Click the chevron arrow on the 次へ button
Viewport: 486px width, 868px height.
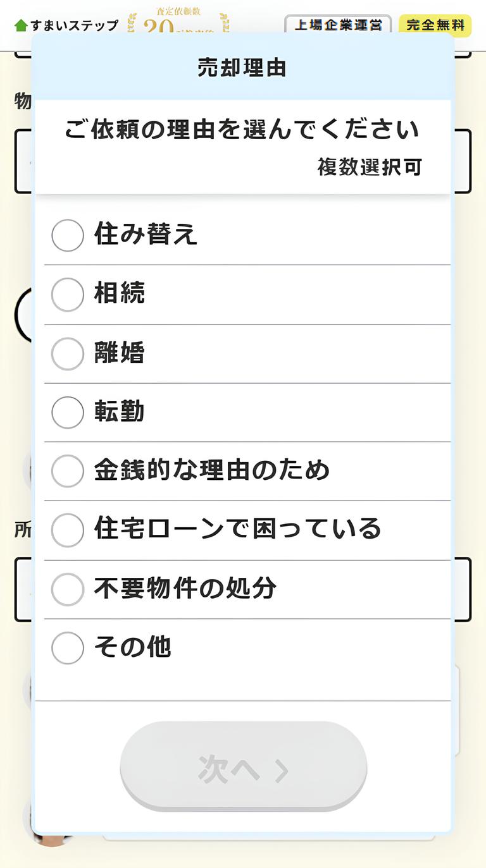click(281, 770)
